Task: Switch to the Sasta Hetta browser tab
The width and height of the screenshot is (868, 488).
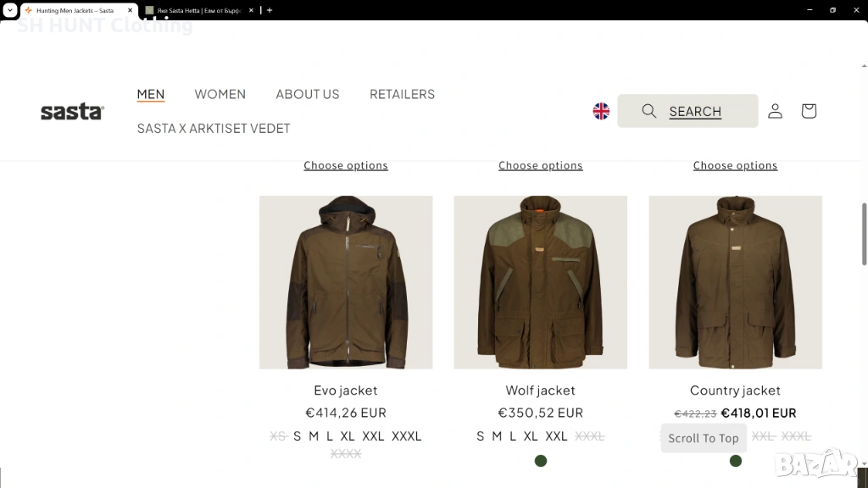Action: click(x=195, y=10)
